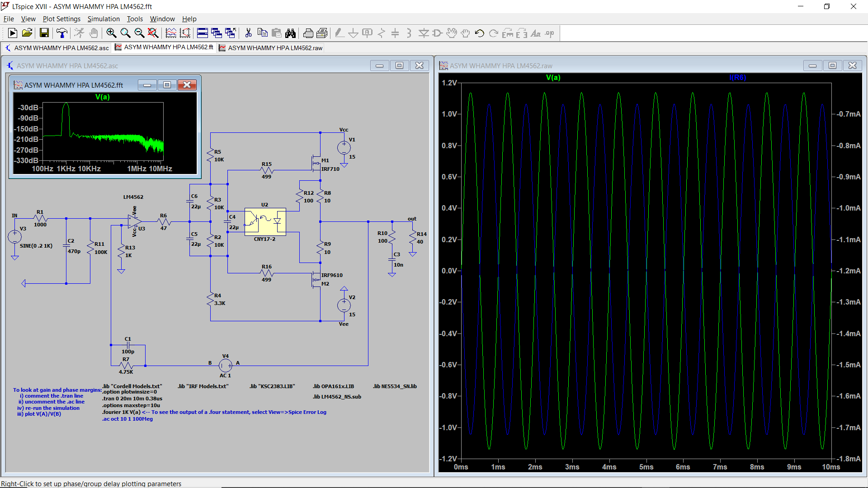Click the I(R6) trace label in raw plot
This screenshot has height=488, width=868.
737,78
